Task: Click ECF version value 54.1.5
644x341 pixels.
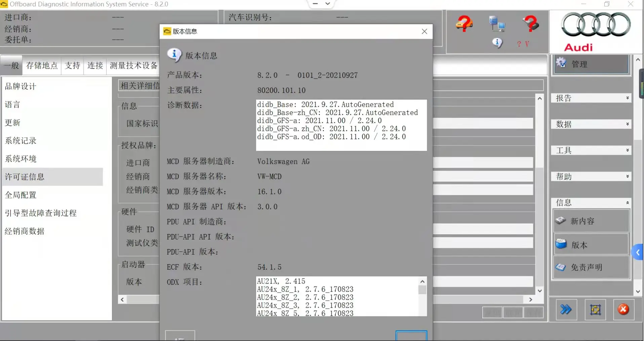Action: pos(269,267)
